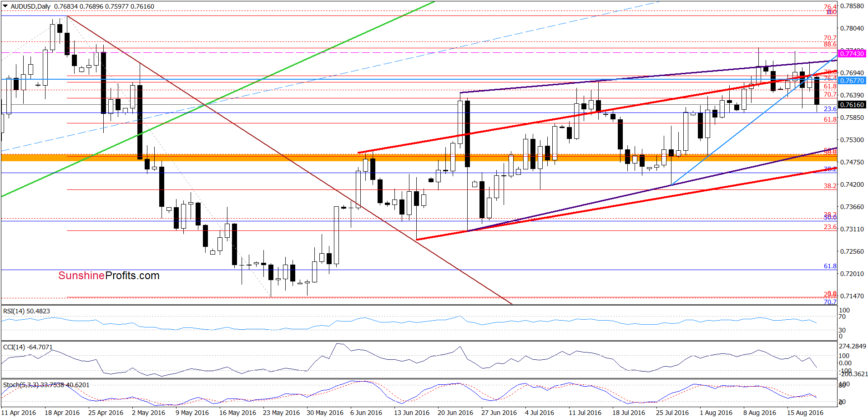The height and width of the screenshot is (419, 868).
Task: Click the 1 Aug 2016 date label
Action: tap(716, 413)
